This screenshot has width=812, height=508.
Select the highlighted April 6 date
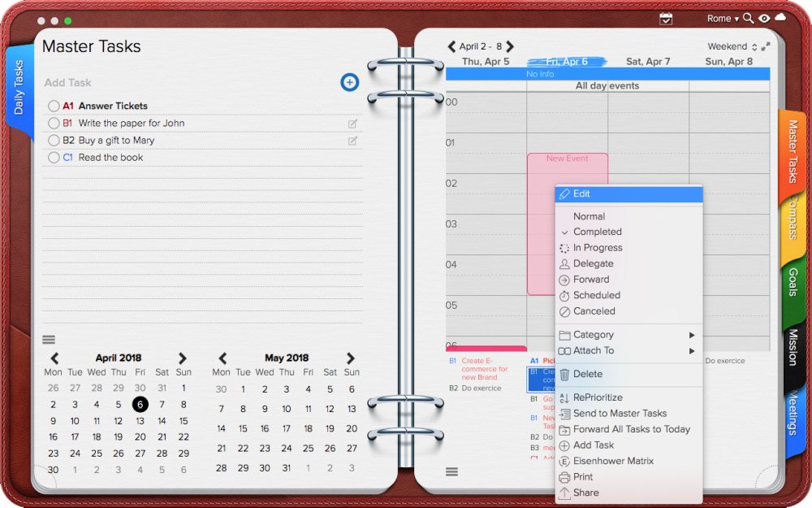(140, 404)
